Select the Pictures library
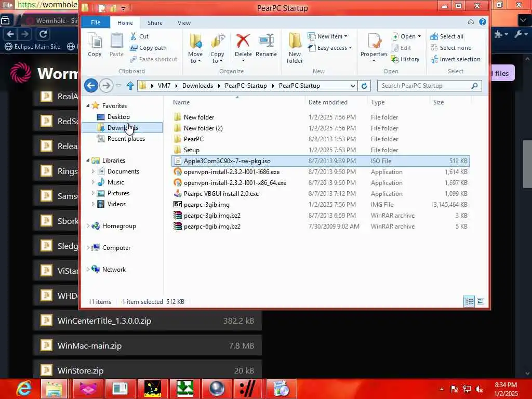Screen dimensions: 532x399 point(118,193)
